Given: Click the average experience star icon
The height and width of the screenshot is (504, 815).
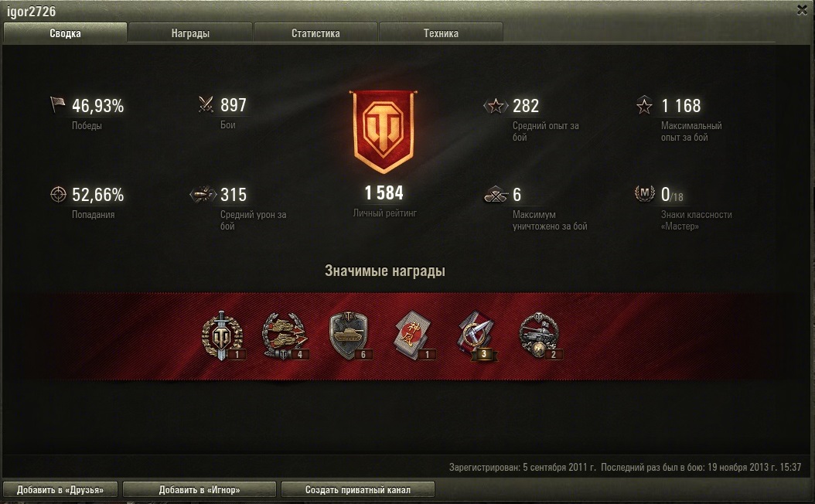Looking at the screenshot, I should pyautogui.click(x=496, y=106).
